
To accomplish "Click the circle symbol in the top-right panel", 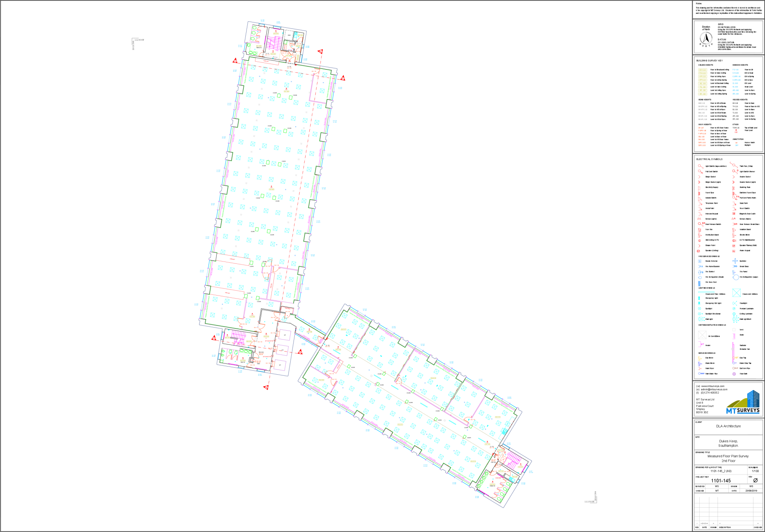I will [706, 37].
